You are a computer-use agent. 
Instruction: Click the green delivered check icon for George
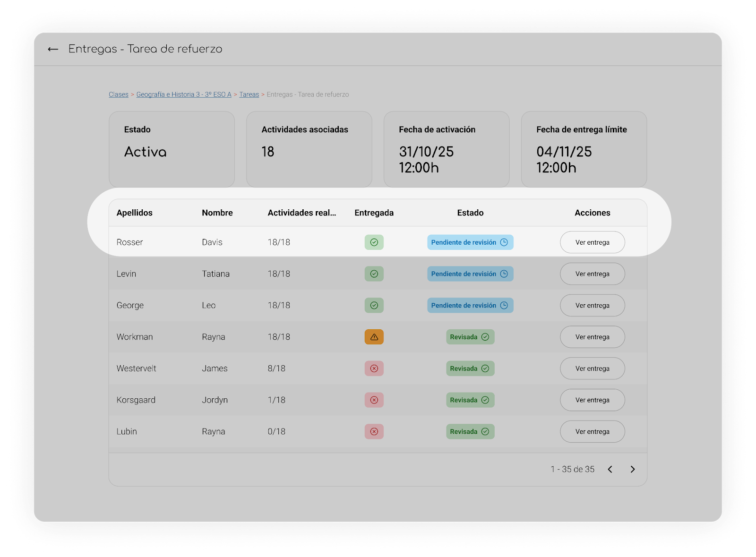pos(374,305)
